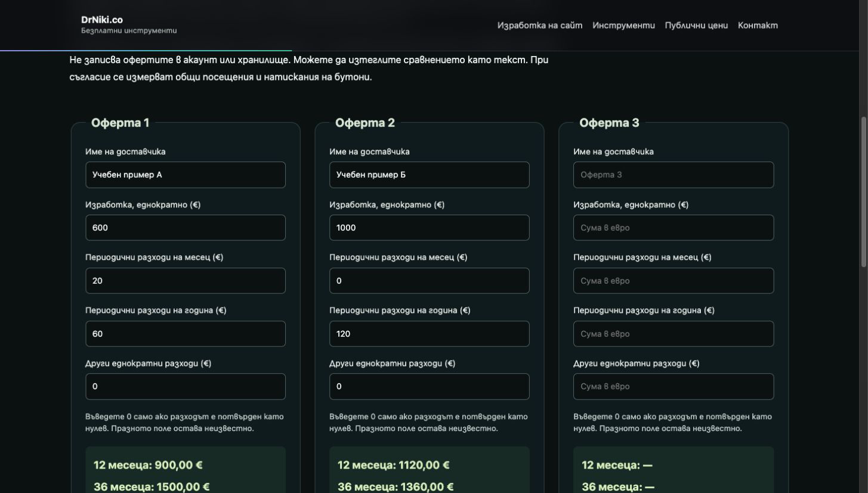Click the Оферта 3 heading
The width and height of the screenshot is (868, 493).
pos(609,123)
